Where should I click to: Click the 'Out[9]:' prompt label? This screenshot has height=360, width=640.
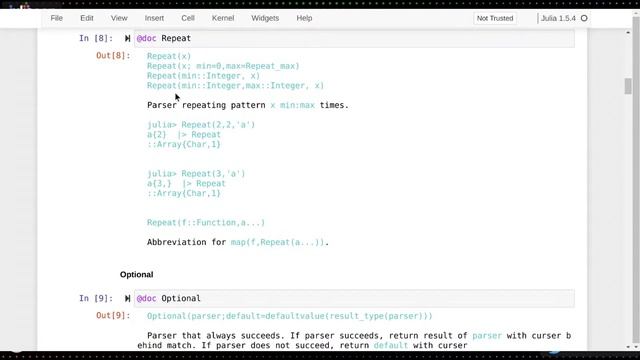point(113,316)
